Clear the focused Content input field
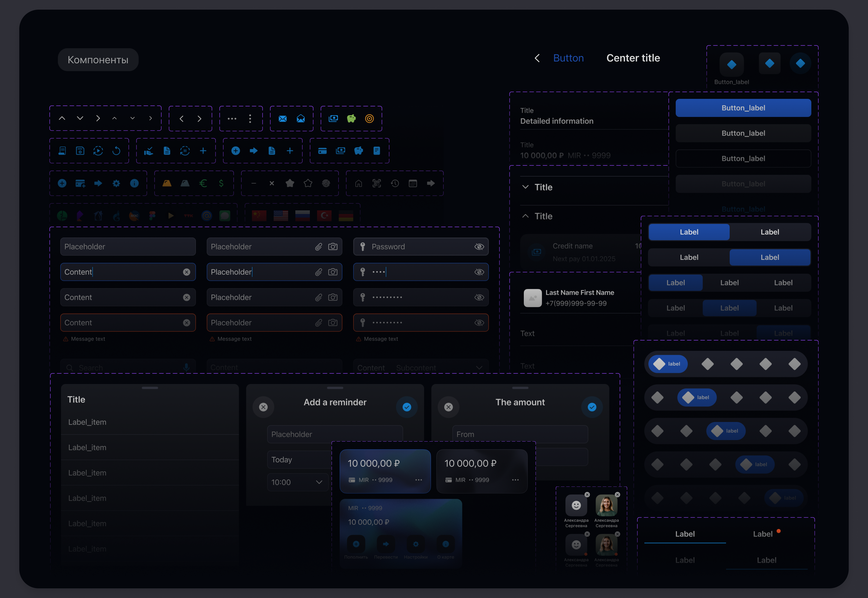 pyautogui.click(x=187, y=272)
